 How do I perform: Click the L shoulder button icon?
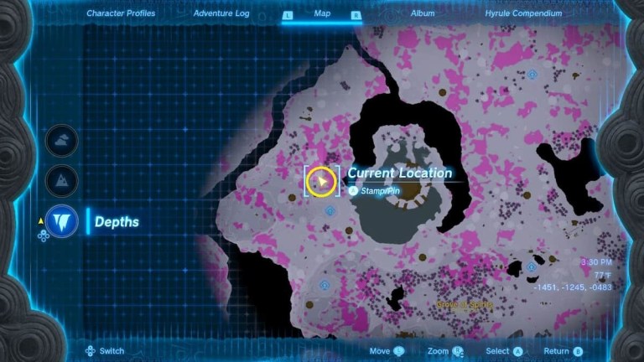click(x=288, y=14)
